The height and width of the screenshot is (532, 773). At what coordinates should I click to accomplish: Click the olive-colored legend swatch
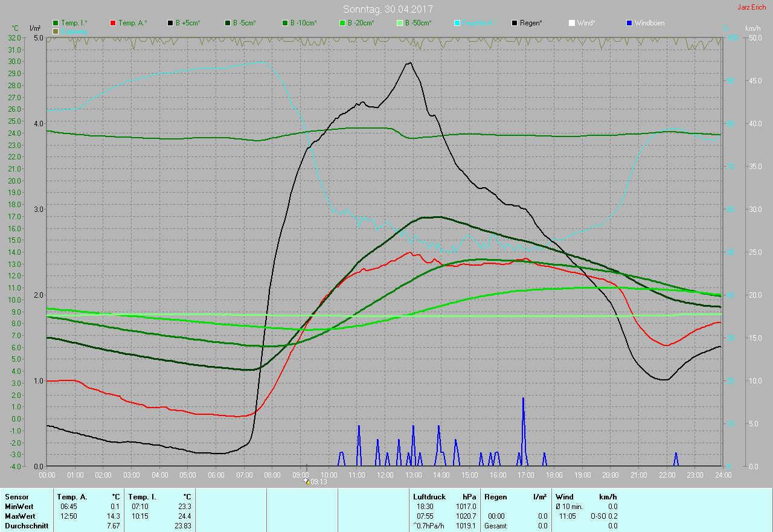56,31
